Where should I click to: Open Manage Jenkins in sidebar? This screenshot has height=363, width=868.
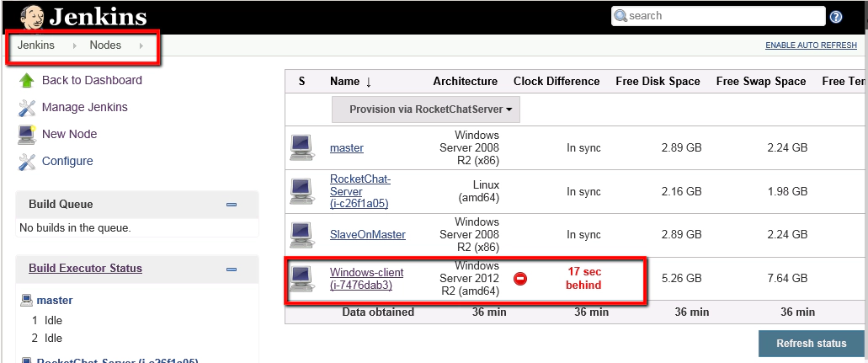(x=85, y=108)
